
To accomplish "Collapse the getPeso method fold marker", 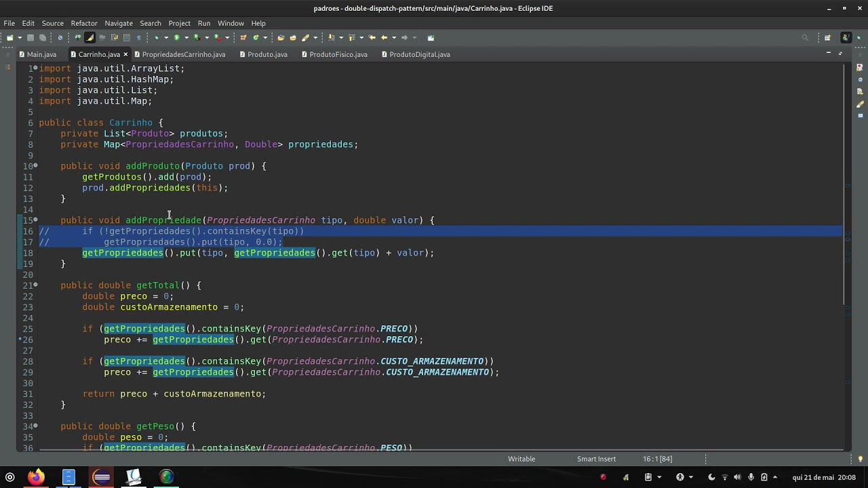I will [35, 426].
